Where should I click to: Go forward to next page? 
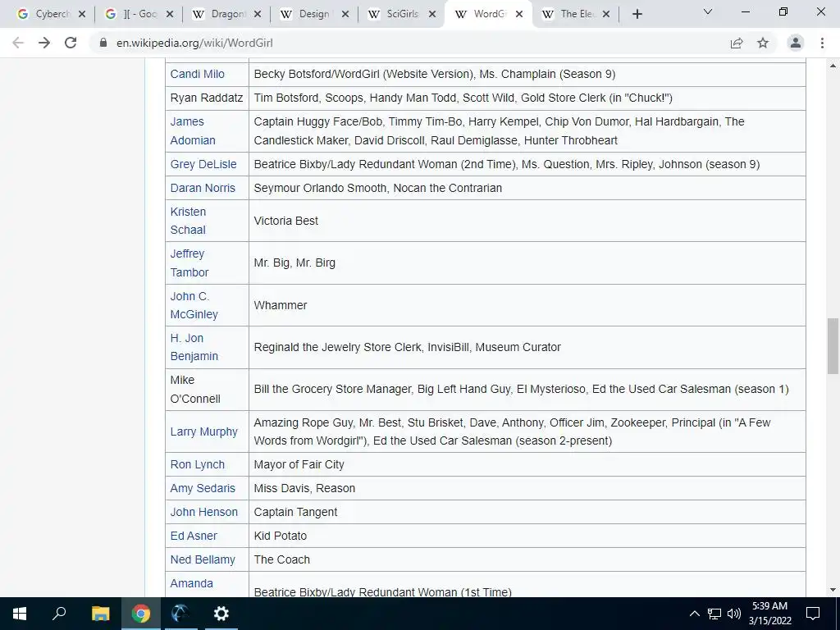(44, 43)
